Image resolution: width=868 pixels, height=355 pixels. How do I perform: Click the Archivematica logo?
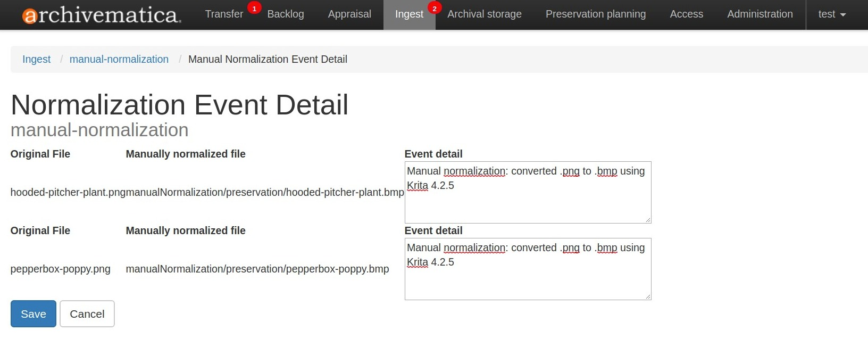point(102,15)
